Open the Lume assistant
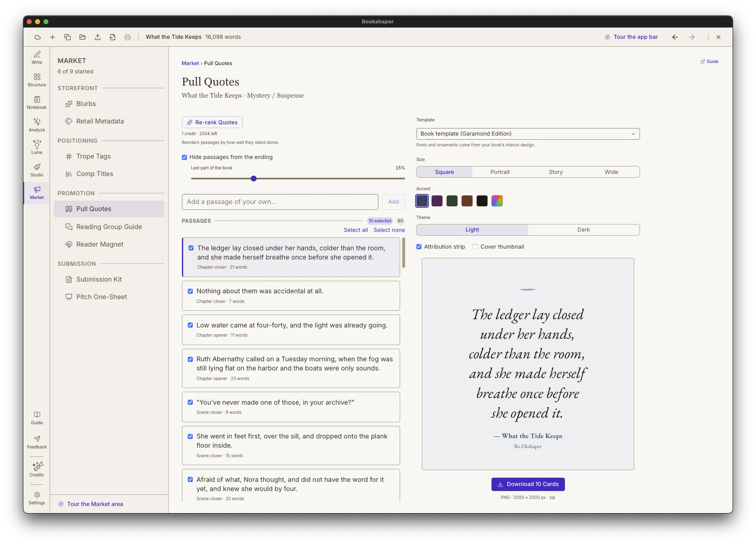Viewport: 756px width, 544px height. click(x=37, y=148)
